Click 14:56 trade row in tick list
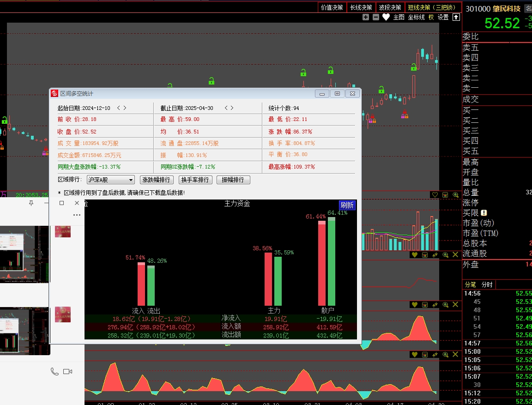Screen dimensions: 532x405 pos(497,293)
